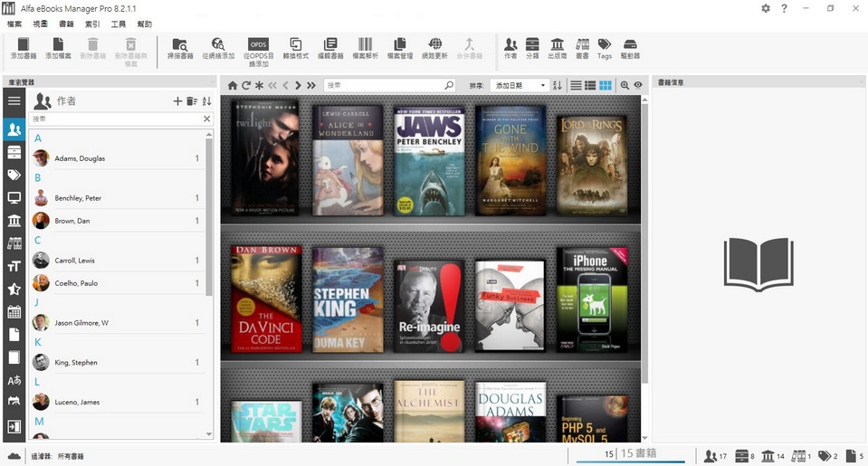Click the 添加書籍 (add book) toolbar icon

(x=24, y=48)
